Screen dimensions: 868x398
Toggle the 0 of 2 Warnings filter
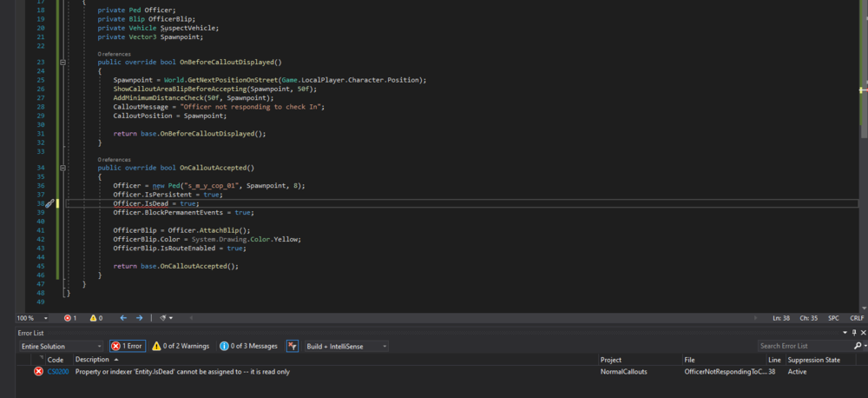point(181,346)
